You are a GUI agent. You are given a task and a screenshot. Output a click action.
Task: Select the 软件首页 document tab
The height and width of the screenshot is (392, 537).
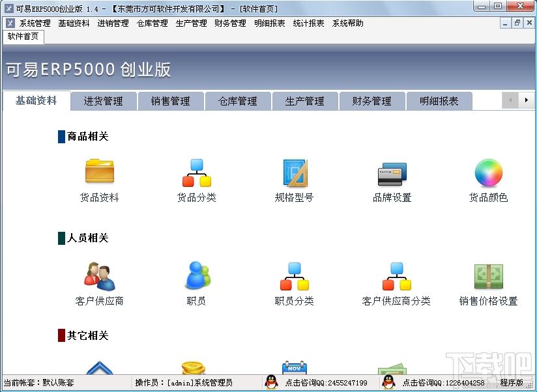pyautogui.click(x=23, y=36)
